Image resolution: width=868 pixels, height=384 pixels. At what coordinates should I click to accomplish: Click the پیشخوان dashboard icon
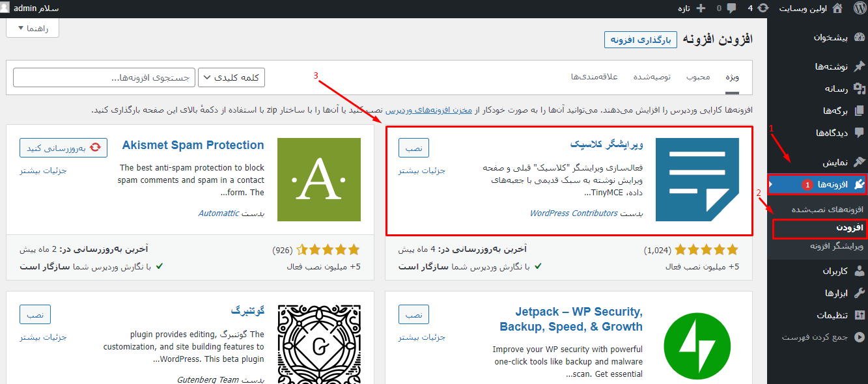pos(860,37)
